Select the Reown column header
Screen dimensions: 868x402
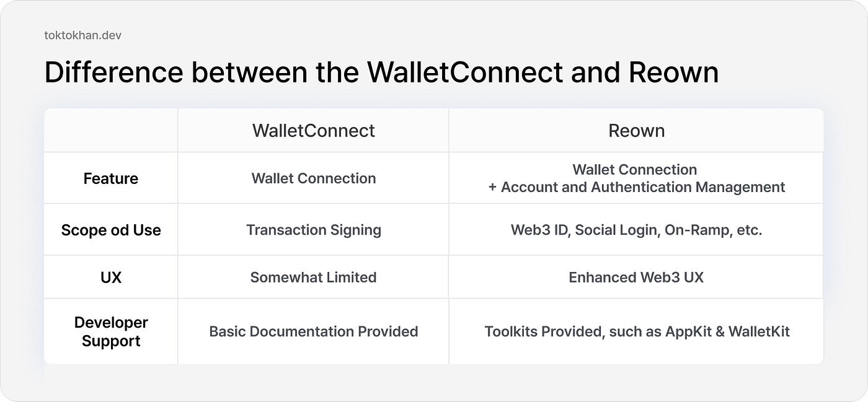click(x=636, y=131)
